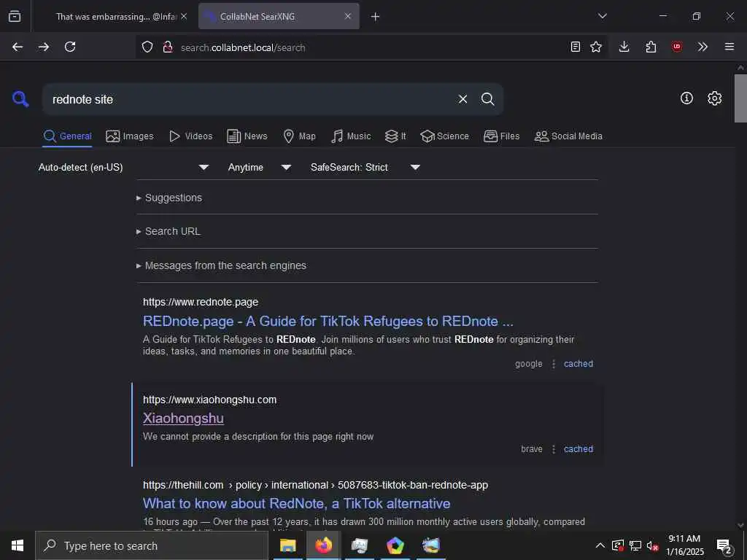Open cached version of Xiaohongshu result

pos(578,449)
